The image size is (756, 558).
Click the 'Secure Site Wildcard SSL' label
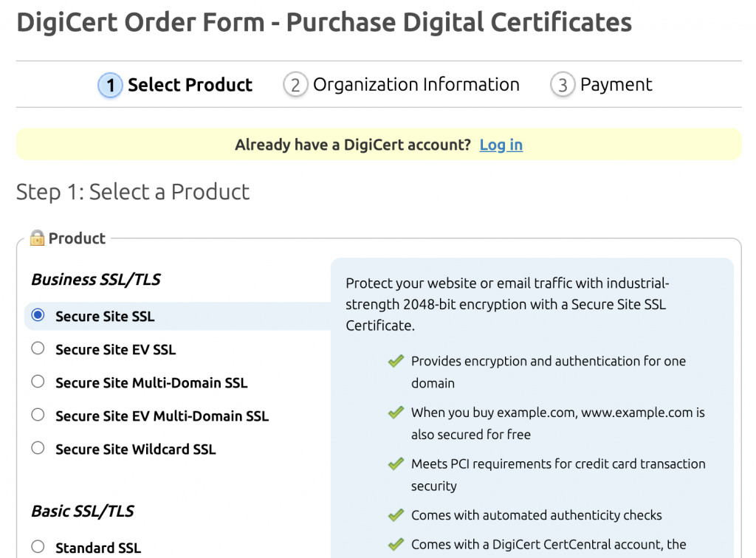point(136,449)
